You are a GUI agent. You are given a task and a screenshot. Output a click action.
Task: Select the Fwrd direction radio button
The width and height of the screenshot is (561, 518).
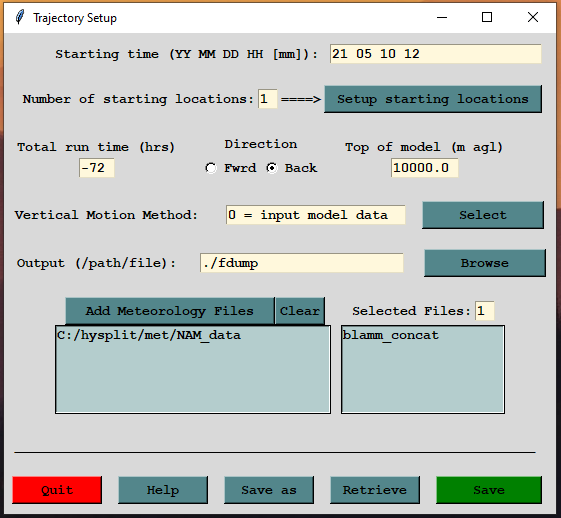point(211,168)
